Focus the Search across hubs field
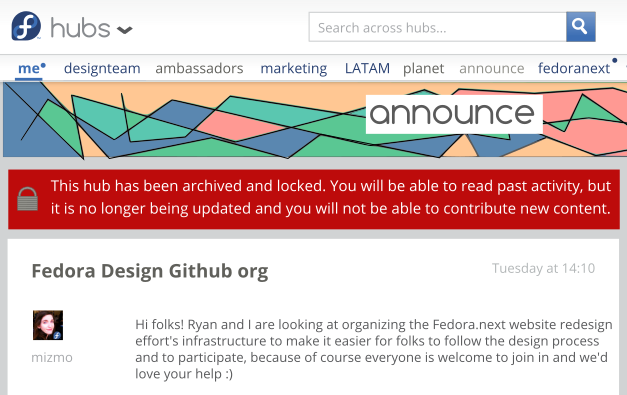627x395 pixels. (x=437, y=27)
